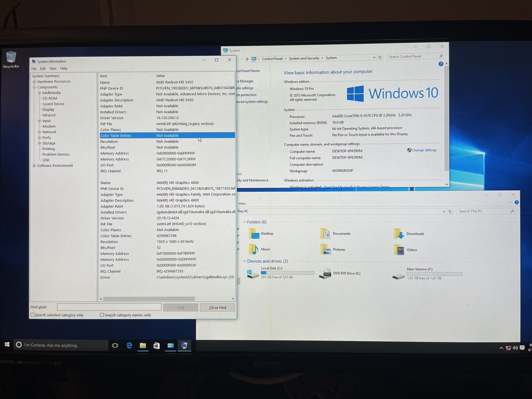Show hidden system tray icons

(x=501, y=348)
